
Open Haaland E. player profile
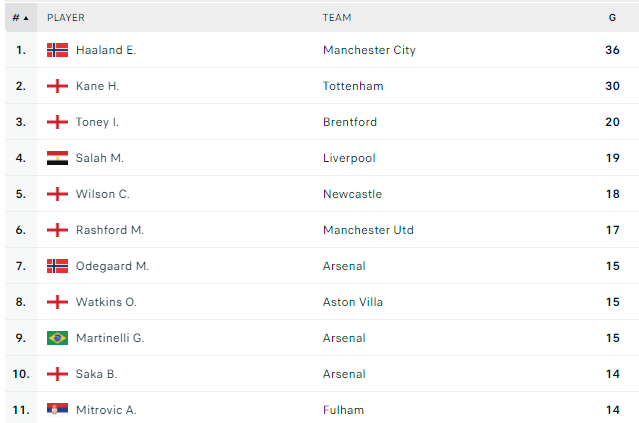(105, 50)
